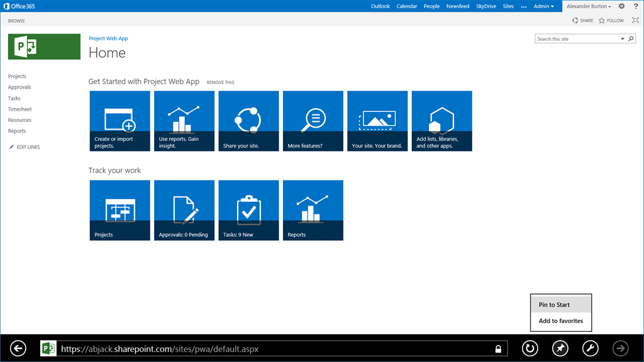The width and height of the screenshot is (644, 362).
Task: Click the 'Share your site' tile
Action: [x=248, y=121]
